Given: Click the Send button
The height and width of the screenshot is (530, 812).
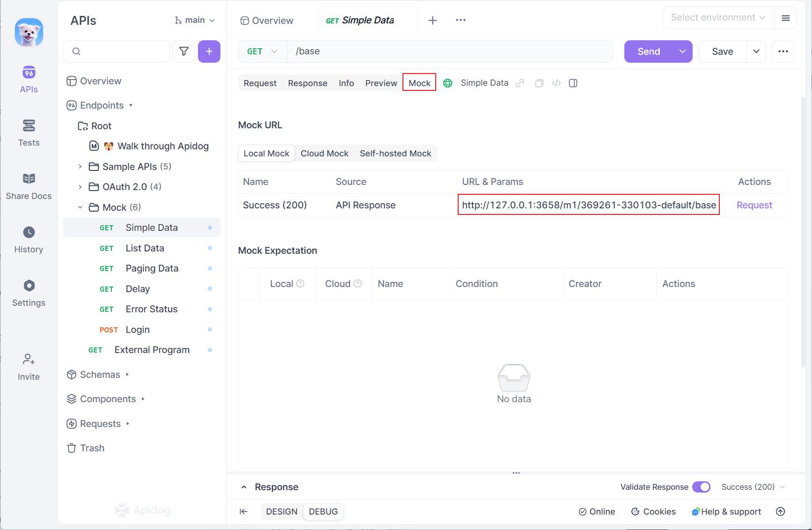Looking at the screenshot, I should 649,52.
